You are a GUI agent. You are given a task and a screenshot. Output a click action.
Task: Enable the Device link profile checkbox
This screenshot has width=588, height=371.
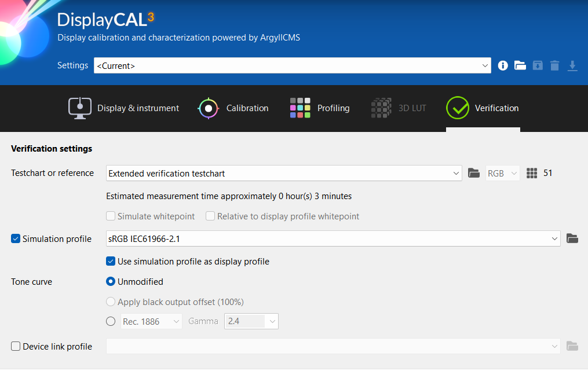tap(16, 346)
